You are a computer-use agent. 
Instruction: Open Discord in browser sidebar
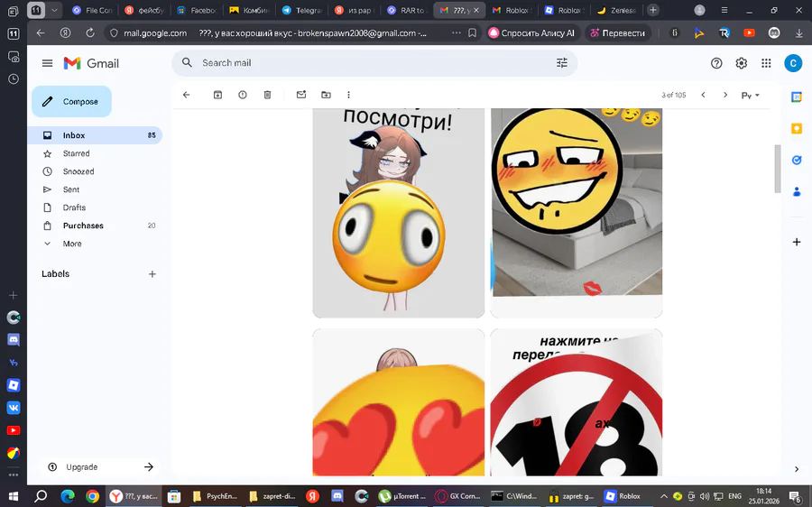click(x=14, y=340)
